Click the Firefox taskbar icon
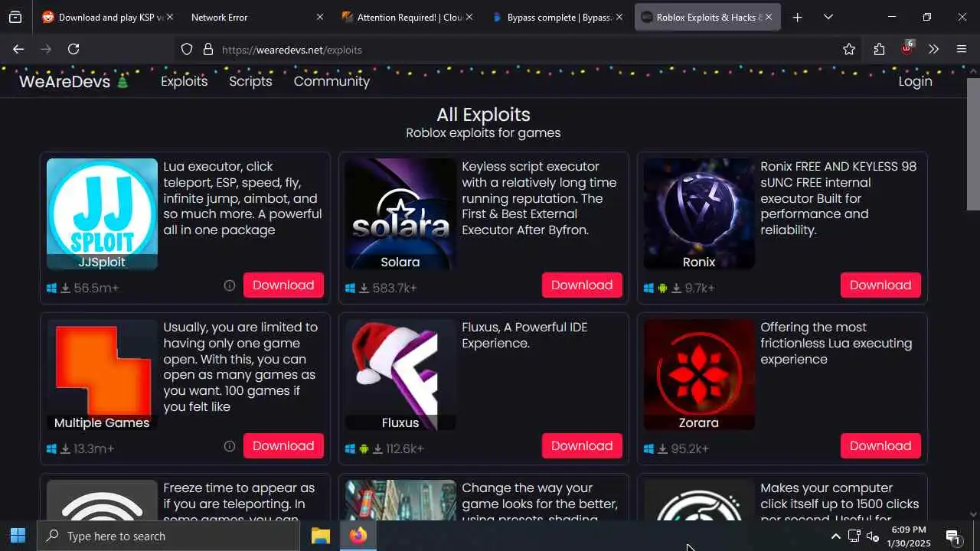This screenshot has width=980, height=551. point(358,536)
